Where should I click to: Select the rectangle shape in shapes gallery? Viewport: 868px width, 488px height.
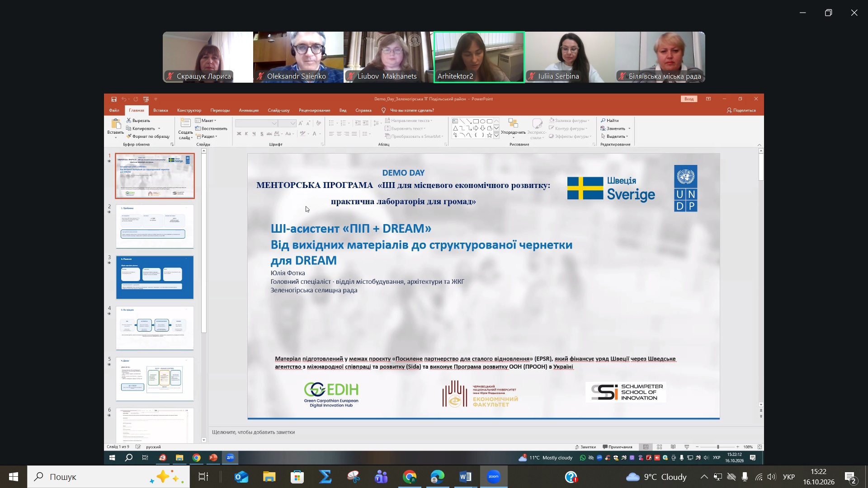(x=476, y=122)
